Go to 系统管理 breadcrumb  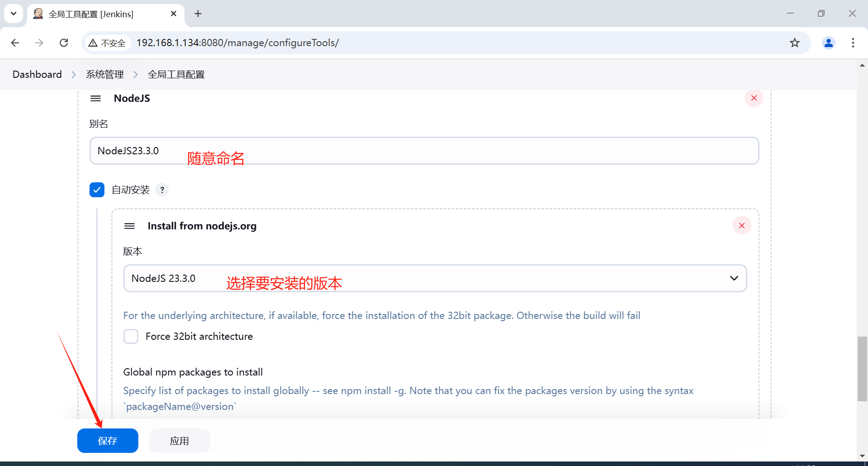[105, 74]
